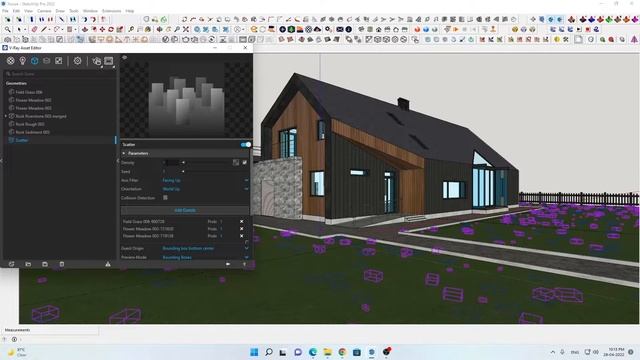Open the V-Ray Settings gear
Image resolution: width=640 pixels, height=360 pixels.
[x=77, y=61]
